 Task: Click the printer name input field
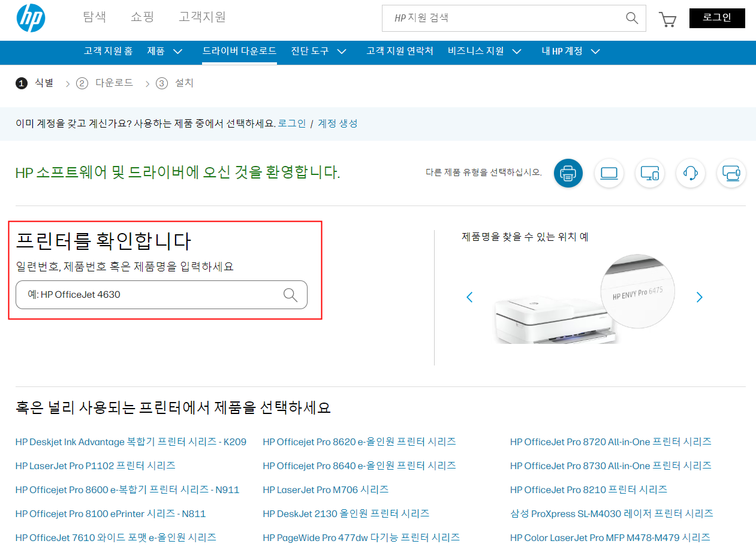pyautogui.click(x=161, y=295)
